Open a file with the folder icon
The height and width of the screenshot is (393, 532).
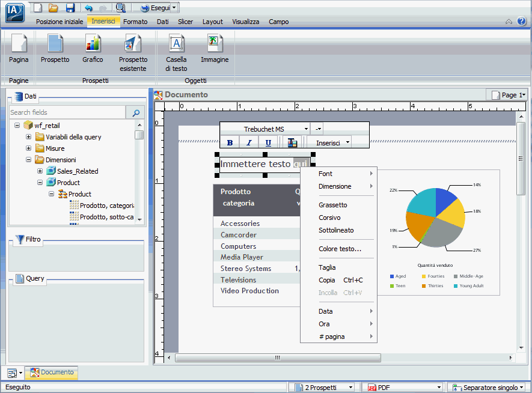pyautogui.click(x=54, y=7)
